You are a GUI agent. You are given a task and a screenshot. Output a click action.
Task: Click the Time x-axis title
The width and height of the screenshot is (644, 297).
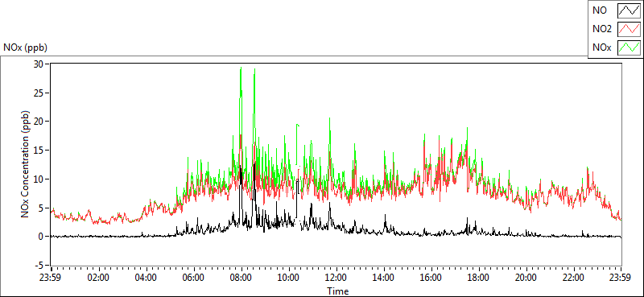(338, 291)
